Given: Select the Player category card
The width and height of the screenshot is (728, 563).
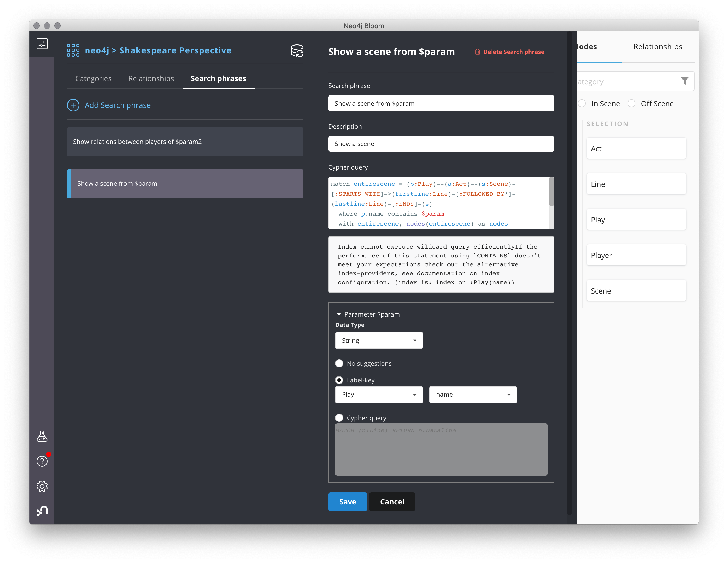Looking at the screenshot, I should [x=636, y=255].
